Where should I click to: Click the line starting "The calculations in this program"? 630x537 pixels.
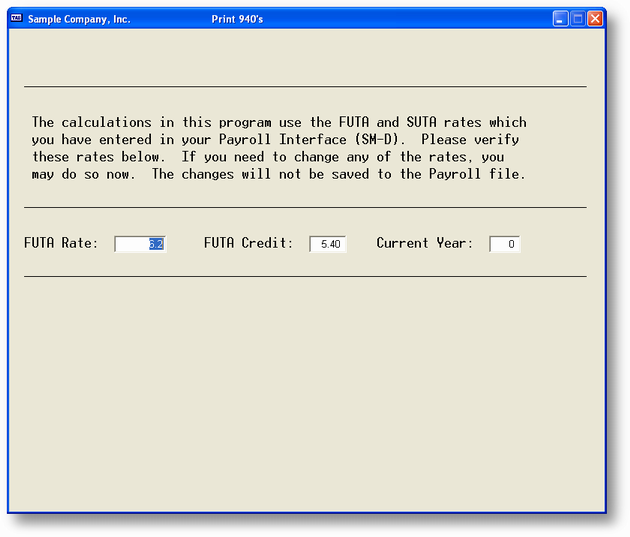[x=278, y=123]
